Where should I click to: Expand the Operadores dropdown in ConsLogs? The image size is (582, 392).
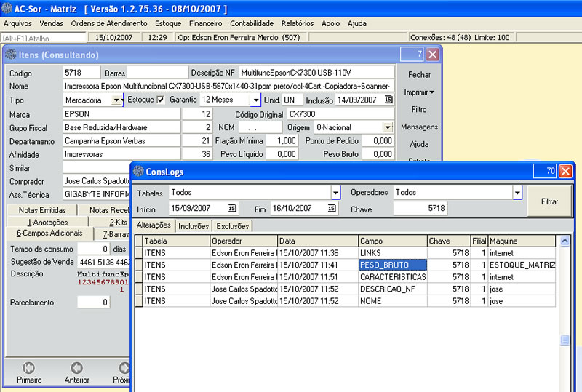tap(517, 193)
